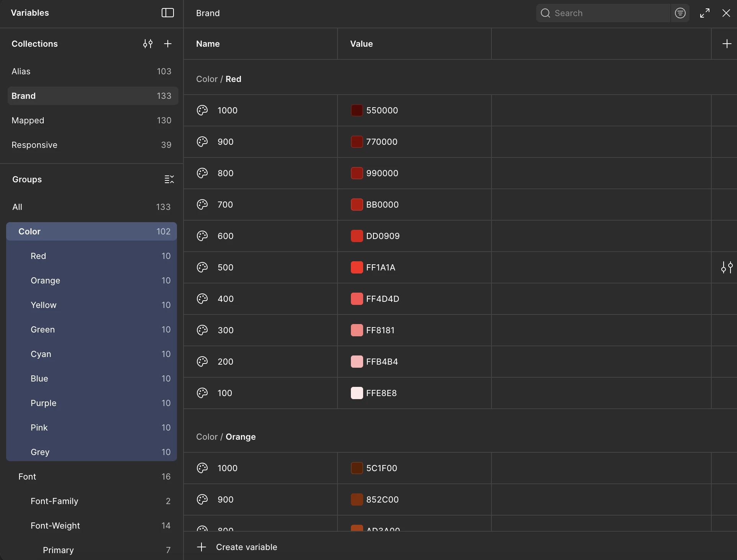Select the Grey subgroup

pyautogui.click(x=92, y=452)
